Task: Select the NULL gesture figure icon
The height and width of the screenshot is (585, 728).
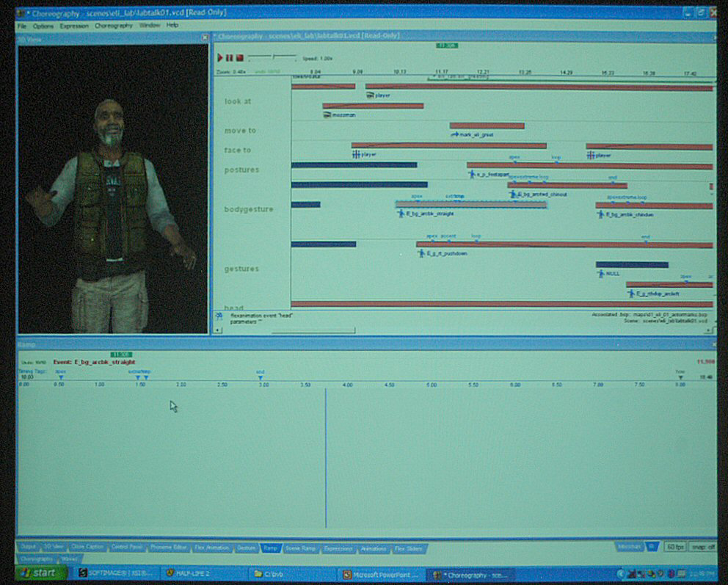Action: coord(601,274)
